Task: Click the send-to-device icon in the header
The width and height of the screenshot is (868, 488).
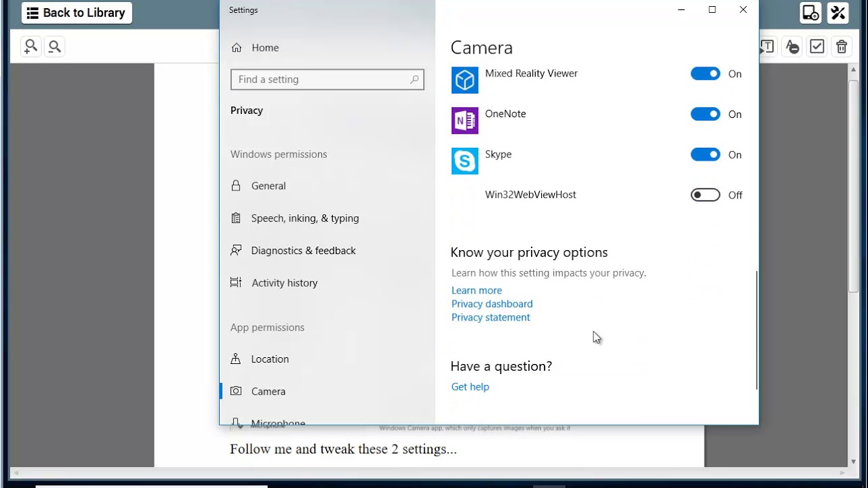Action: click(x=810, y=13)
